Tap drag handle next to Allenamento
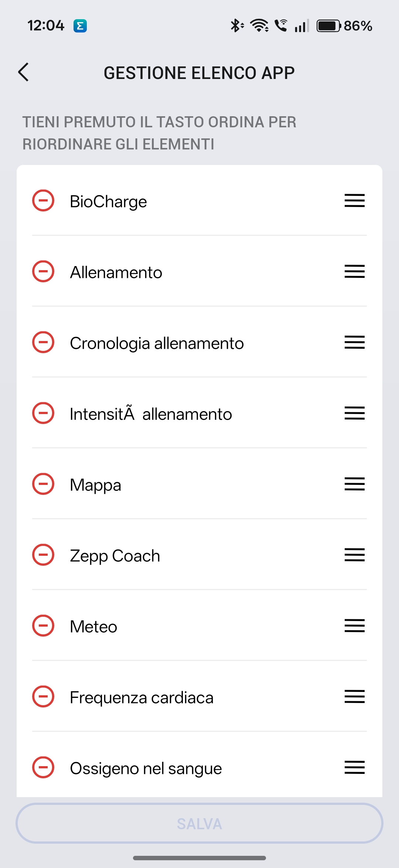399x868 pixels. pos(354,272)
